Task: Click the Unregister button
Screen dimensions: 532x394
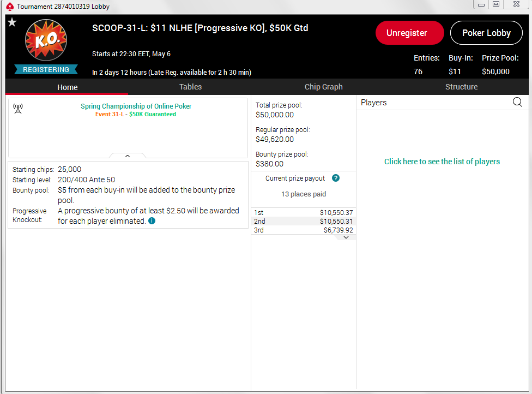Action: click(410, 33)
